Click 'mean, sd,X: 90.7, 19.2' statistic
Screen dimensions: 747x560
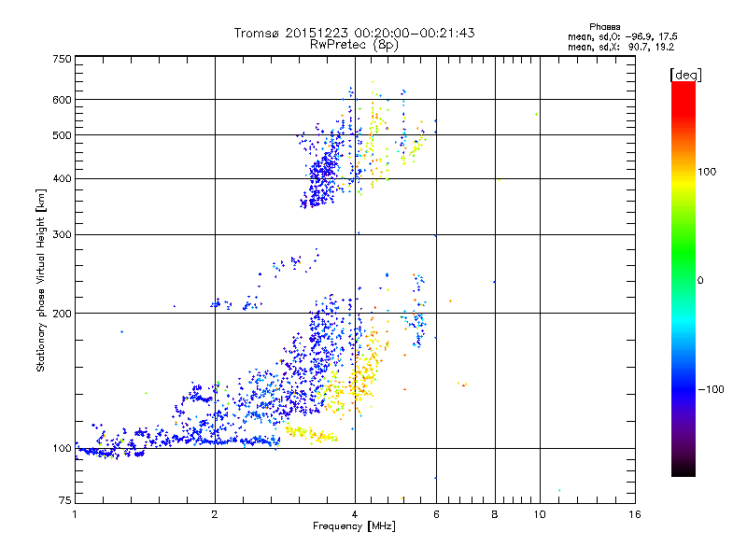621,47
